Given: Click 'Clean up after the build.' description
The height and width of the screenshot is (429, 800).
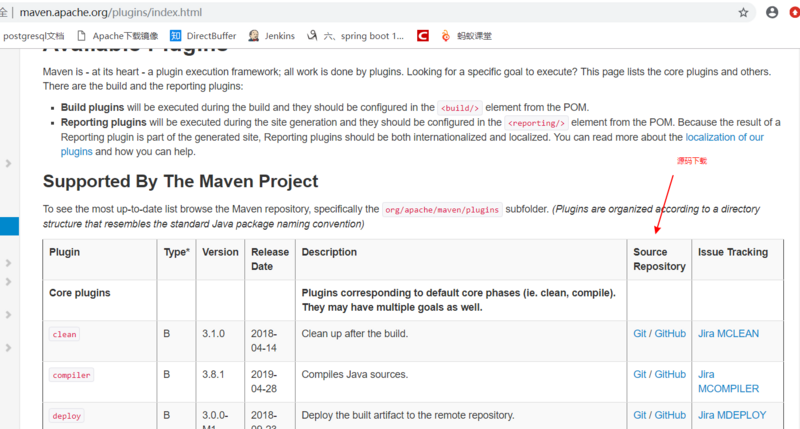Looking at the screenshot, I should click(x=355, y=334).
